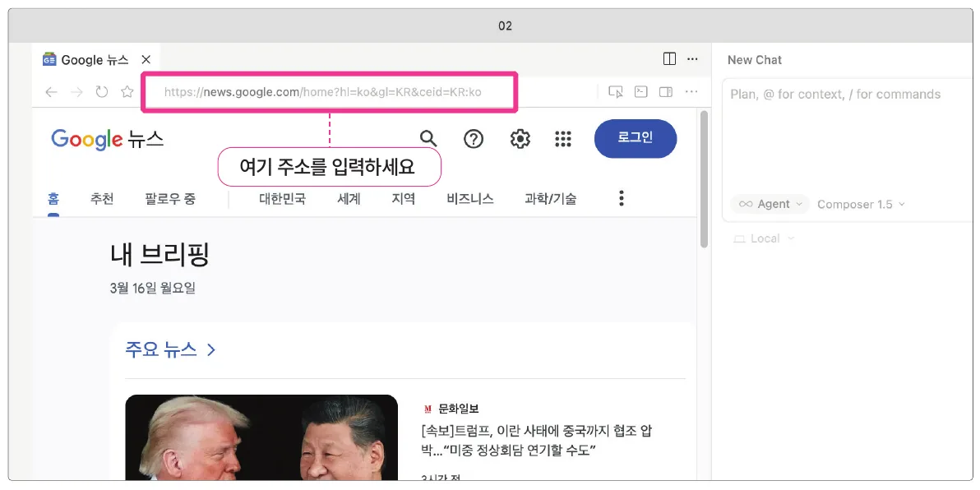Open the 트럼프 이란 사태 headline article

click(538, 440)
